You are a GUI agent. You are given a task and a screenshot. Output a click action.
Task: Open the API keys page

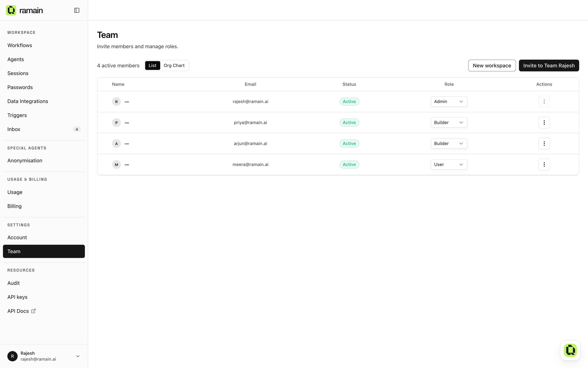click(44, 297)
